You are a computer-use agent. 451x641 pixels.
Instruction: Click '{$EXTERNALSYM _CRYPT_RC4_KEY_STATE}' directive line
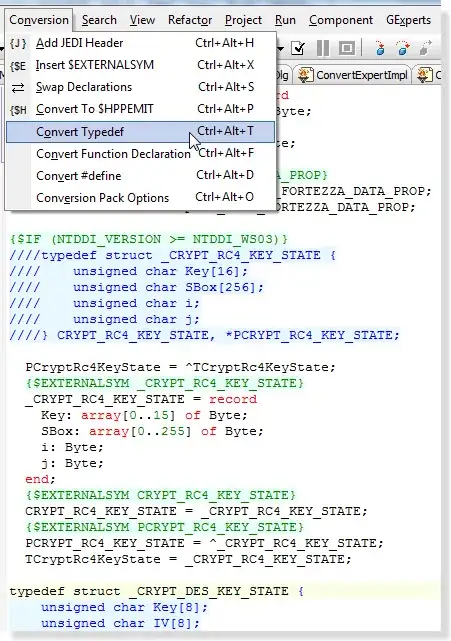[x=164, y=383]
